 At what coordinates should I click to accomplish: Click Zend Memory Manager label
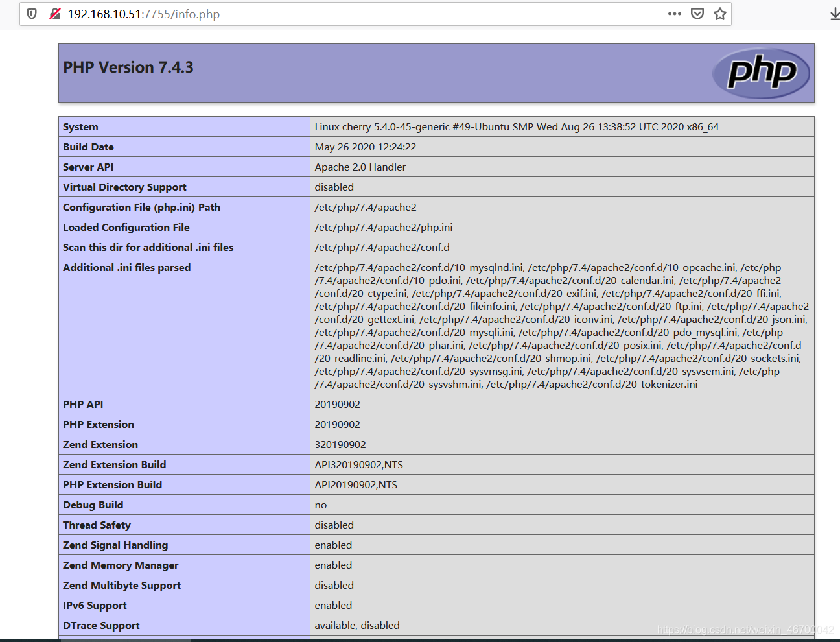pyautogui.click(x=121, y=565)
